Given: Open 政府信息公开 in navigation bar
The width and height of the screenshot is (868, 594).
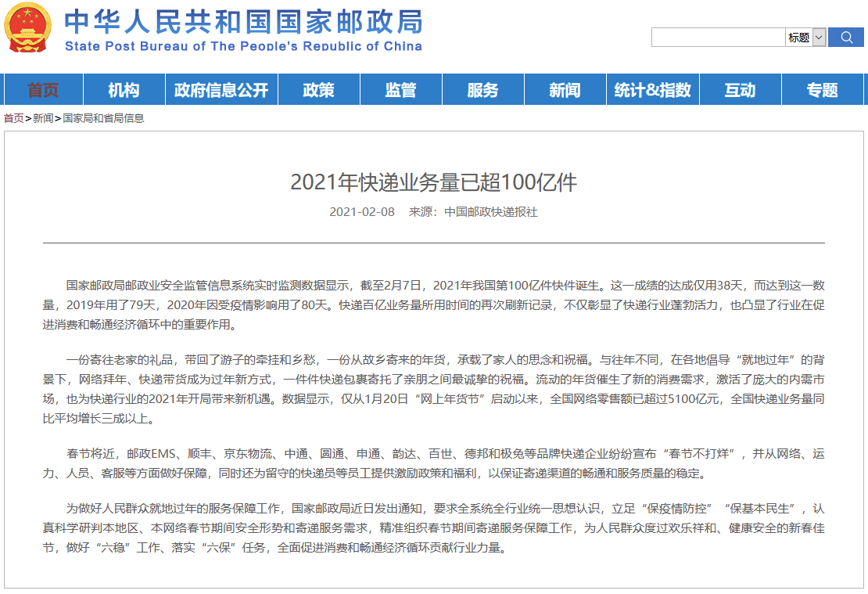Looking at the screenshot, I should [221, 89].
